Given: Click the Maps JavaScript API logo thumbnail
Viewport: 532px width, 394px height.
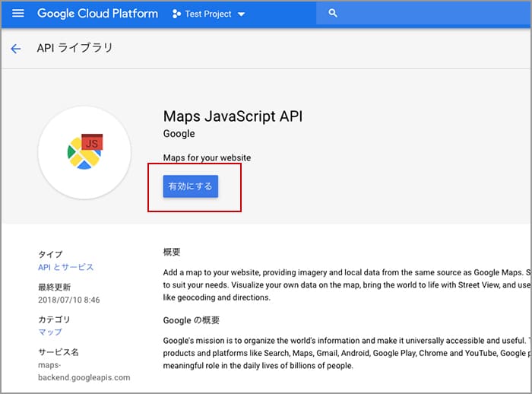Looking at the screenshot, I should pyautogui.click(x=84, y=153).
